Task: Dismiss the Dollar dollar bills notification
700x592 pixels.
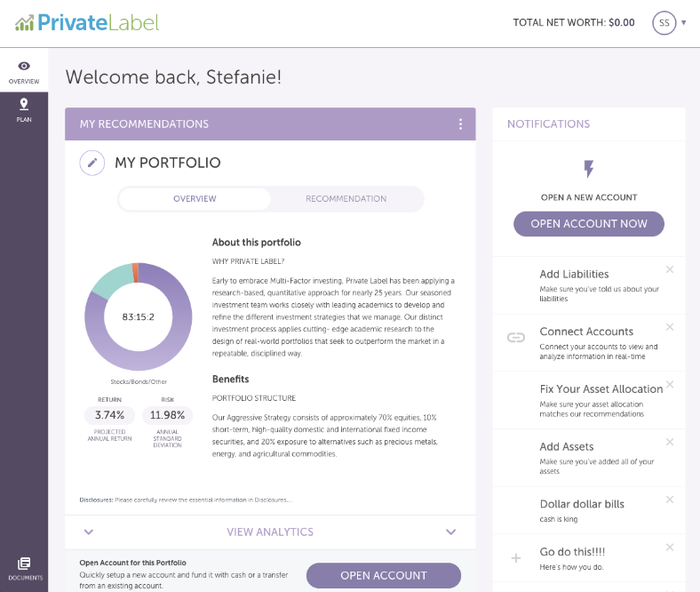Action: click(670, 500)
